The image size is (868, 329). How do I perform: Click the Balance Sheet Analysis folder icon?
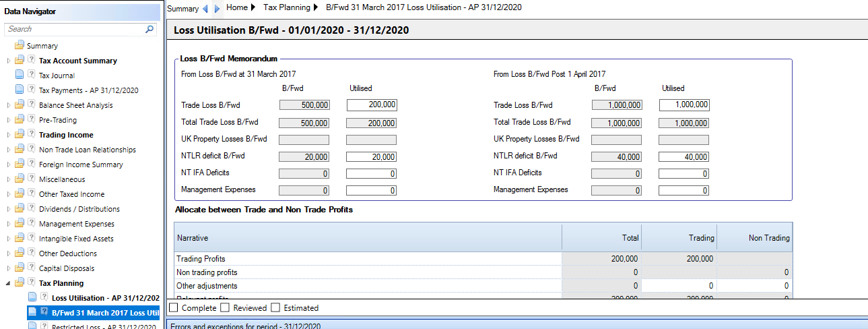click(x=20, y=105)
